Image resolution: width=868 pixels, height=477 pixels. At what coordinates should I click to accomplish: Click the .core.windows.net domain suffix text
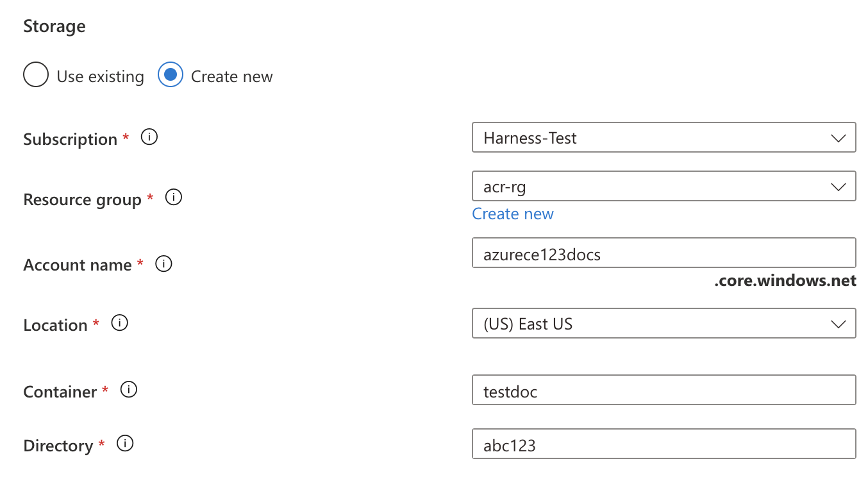[x=785, y=281]
